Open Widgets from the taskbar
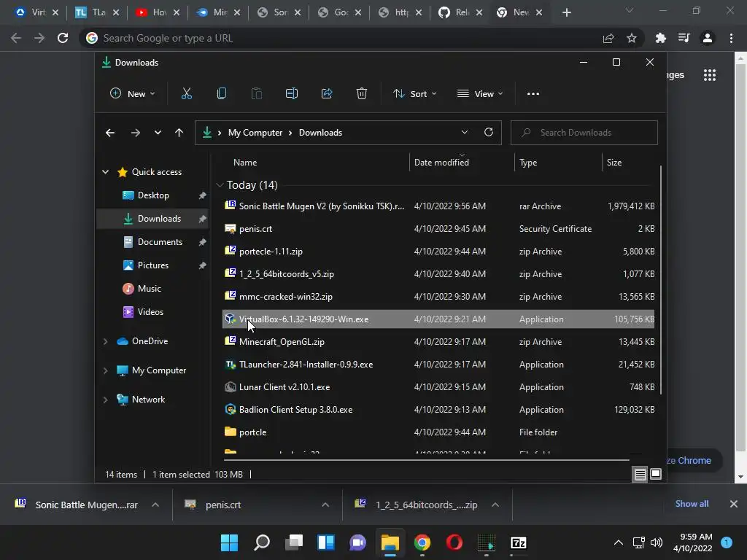 pos(326,542)
